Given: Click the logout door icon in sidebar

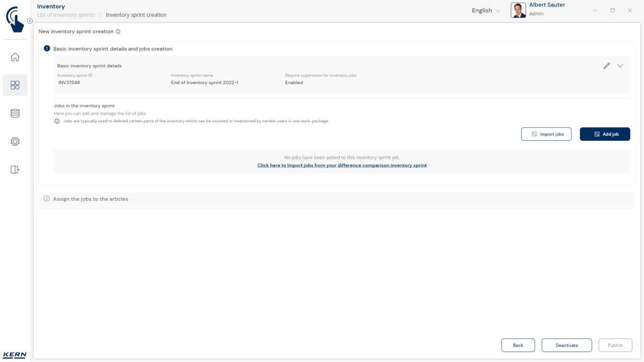Looking at the screenshot, I should [x=15, y=170].
